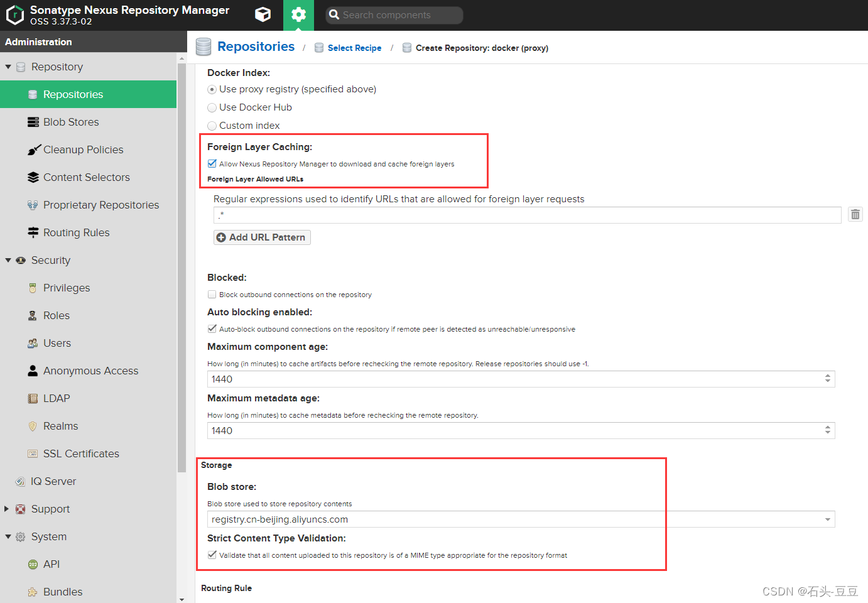This screenshot has width=868, height=603.
Task: Toggle Strict Content Type Validation checkbox
Action: point(212,555)
